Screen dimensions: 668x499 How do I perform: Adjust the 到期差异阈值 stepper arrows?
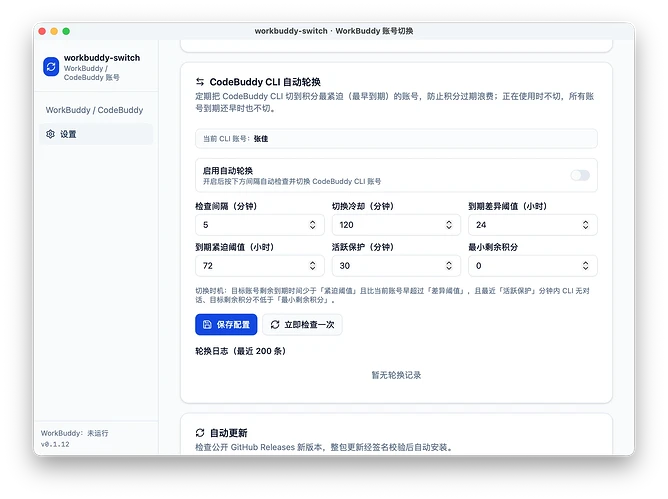point(586,225)
